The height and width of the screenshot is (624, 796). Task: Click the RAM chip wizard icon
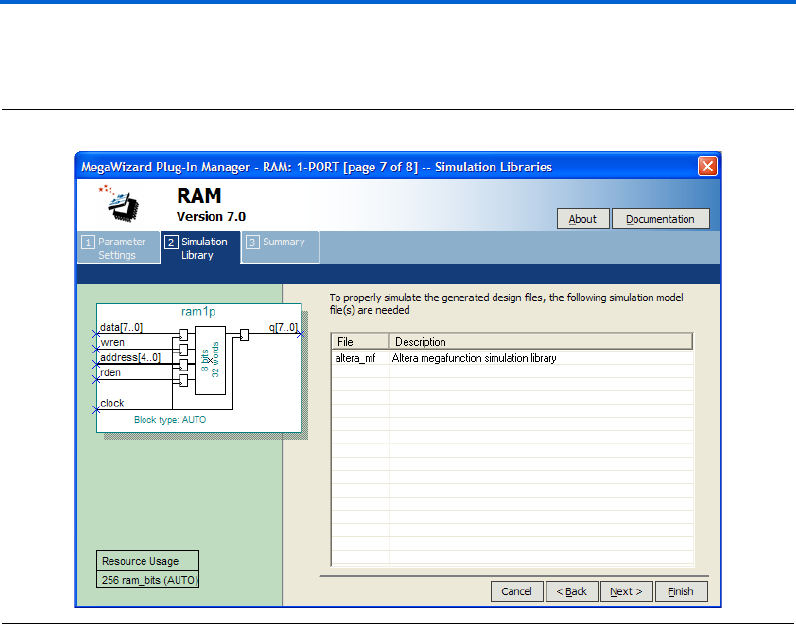pyautogui.click(x=119, y=203)
